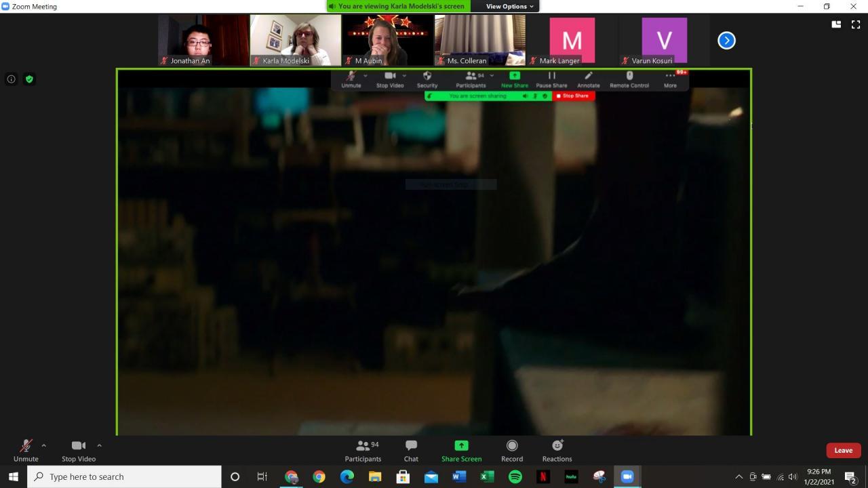Click the green Share Screen button
Image resolution: width=868 pixels, height=488 pixels.
tap(461, 450)
